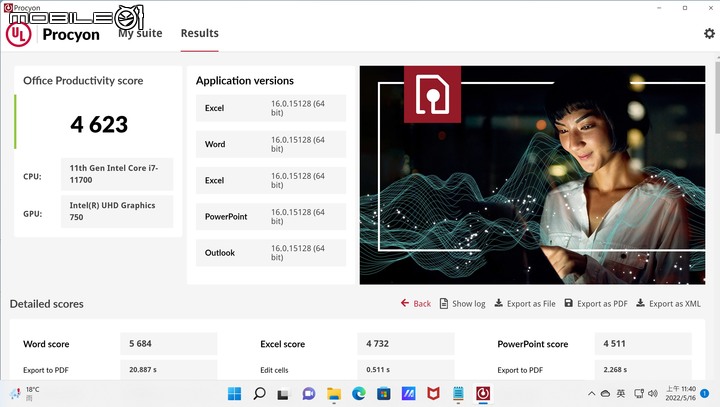The height and width of the screenshot is (407, 720).
Task: Open the Windows Start menu
Action: (234, 394)
